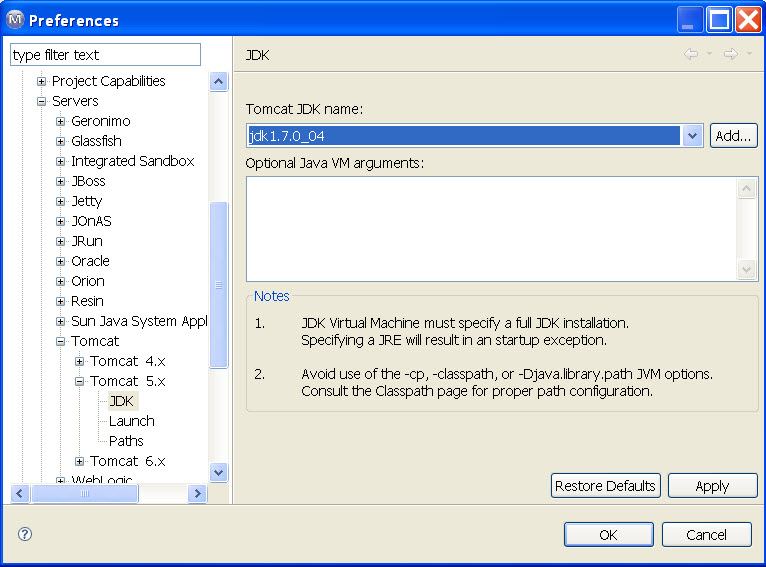Select the Resin tree label
This screenshot has width=766, height=567.
coord(87,301)
